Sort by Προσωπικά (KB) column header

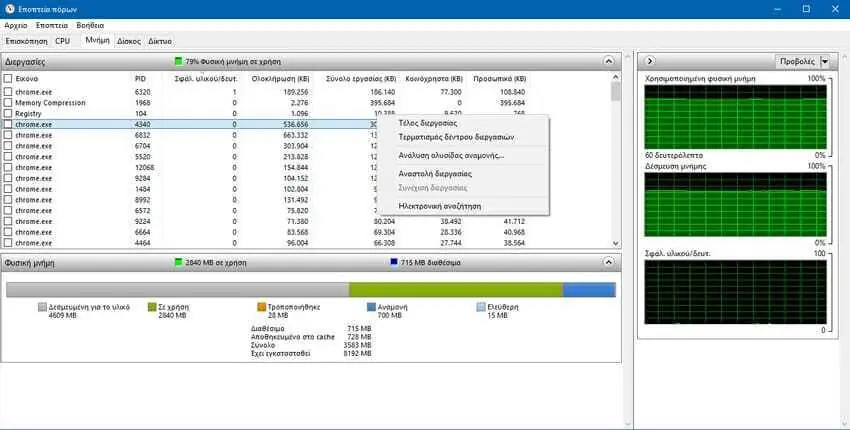500,79
